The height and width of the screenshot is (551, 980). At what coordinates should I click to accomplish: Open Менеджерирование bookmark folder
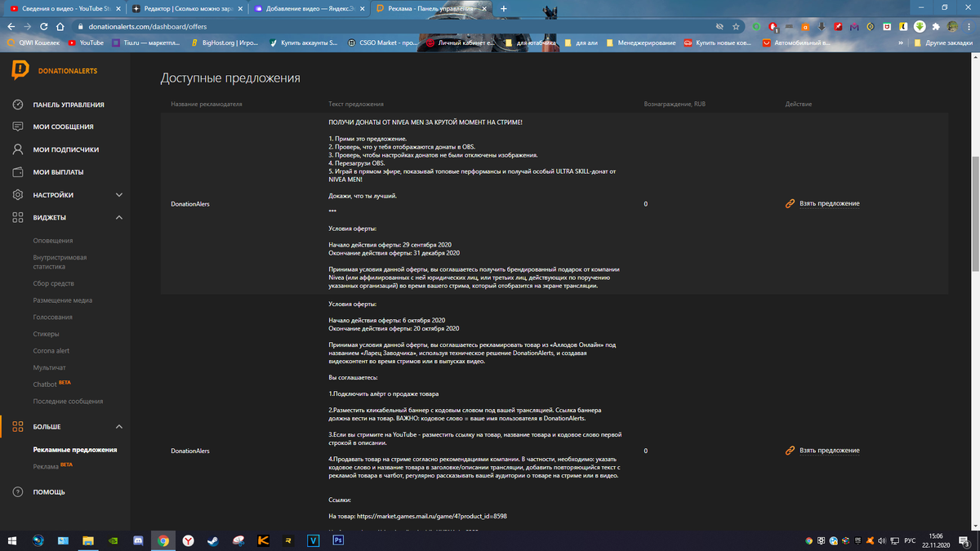coord(641,42)
